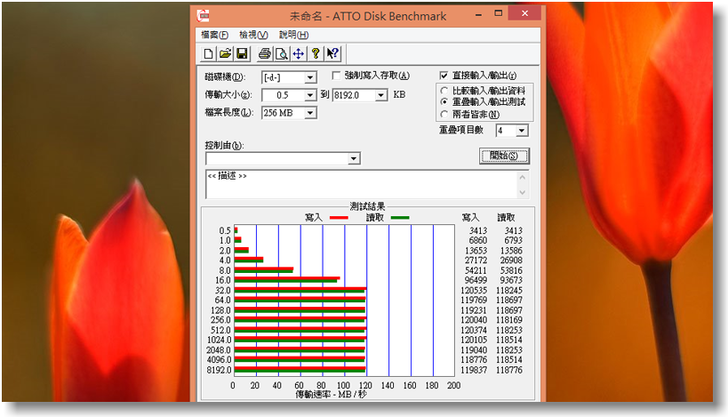Open the 檔案(F) menu
The height and width of the screenshot is (417, 728).
tap(214, 35)
